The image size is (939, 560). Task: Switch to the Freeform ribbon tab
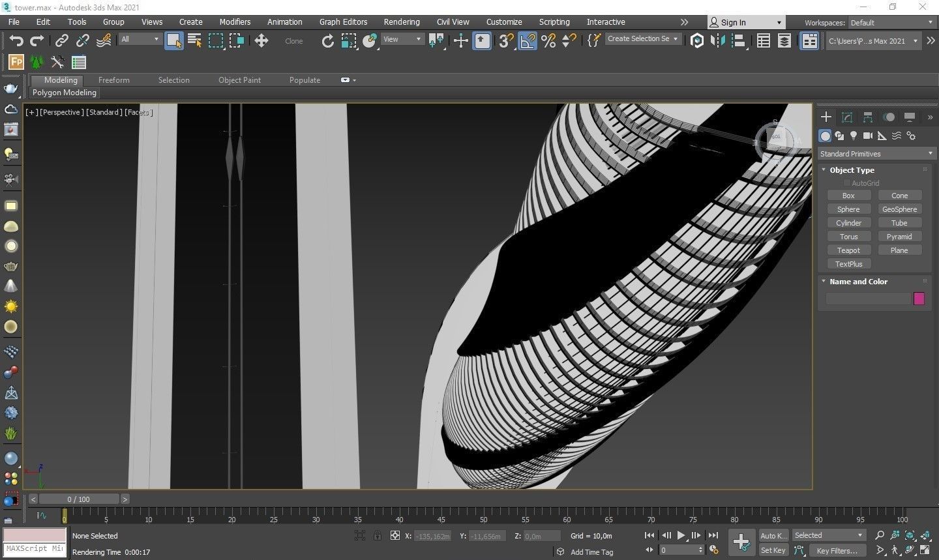point(113,80)
